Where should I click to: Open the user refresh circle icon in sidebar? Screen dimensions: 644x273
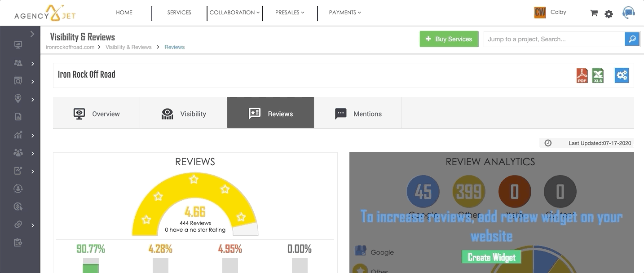click(x=18, y=189)
